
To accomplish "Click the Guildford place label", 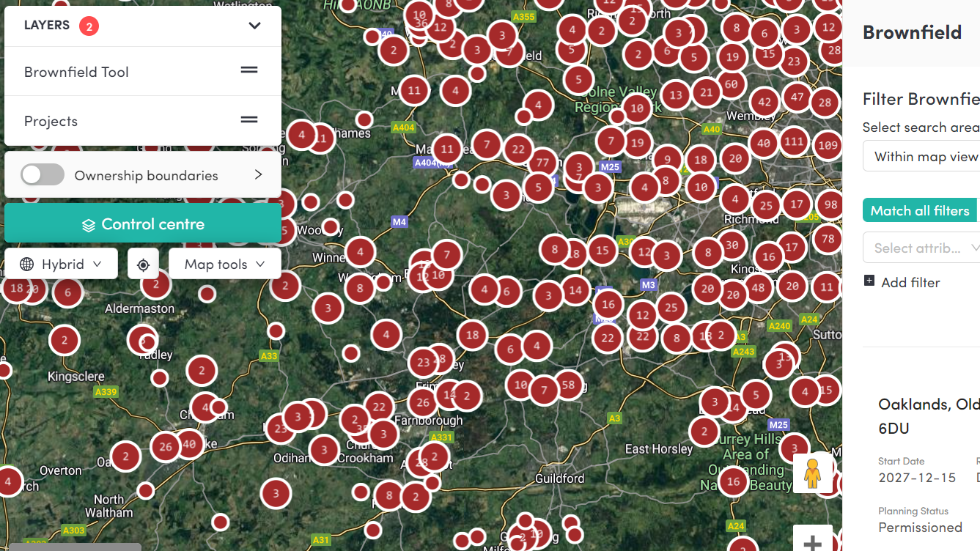I will tap(559, 478).
